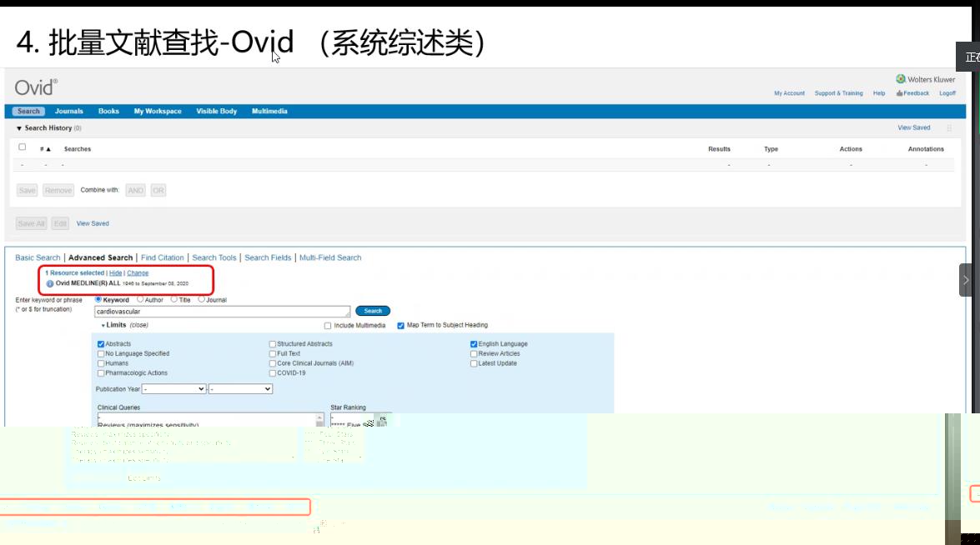The height and width of the screenshot is (545, 980).
Task: Open the second Publication Year dropdown
Action: click(240, 389)
